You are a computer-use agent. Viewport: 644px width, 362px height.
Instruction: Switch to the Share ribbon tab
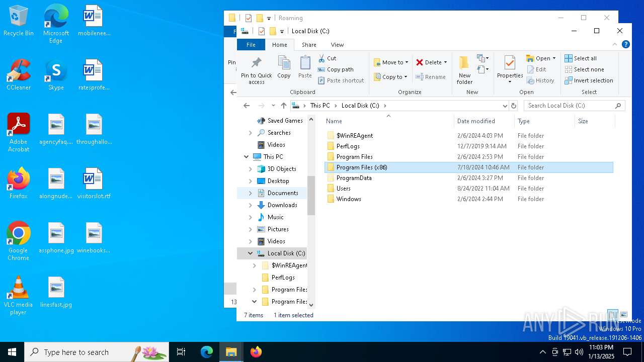coord(309,45)
